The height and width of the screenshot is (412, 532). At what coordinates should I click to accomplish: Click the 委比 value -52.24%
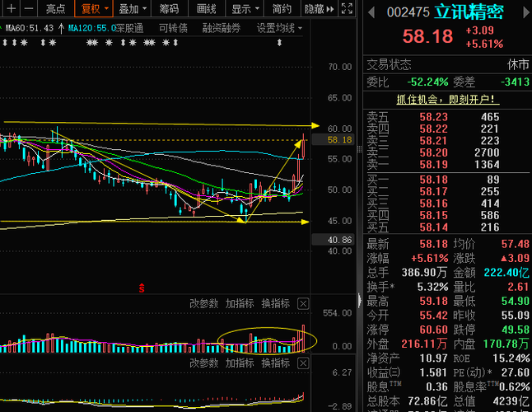[x=427, y=82]
